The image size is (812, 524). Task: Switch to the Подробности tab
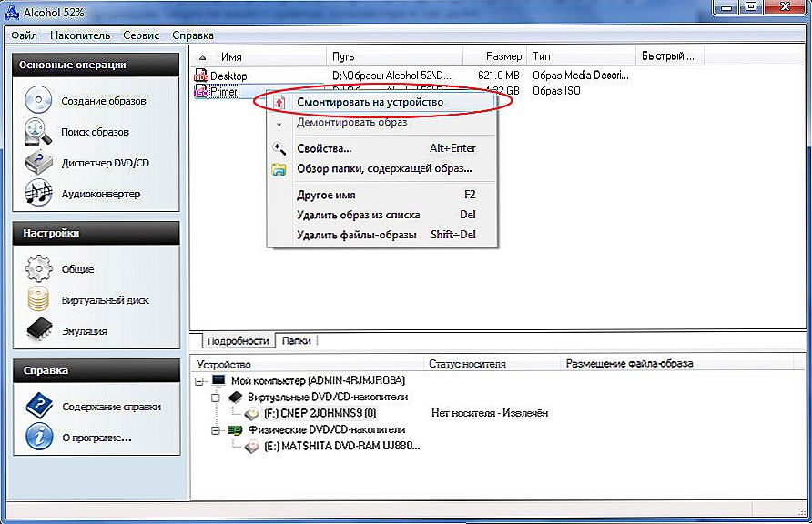pyautogui.click(x=238, y=341)
